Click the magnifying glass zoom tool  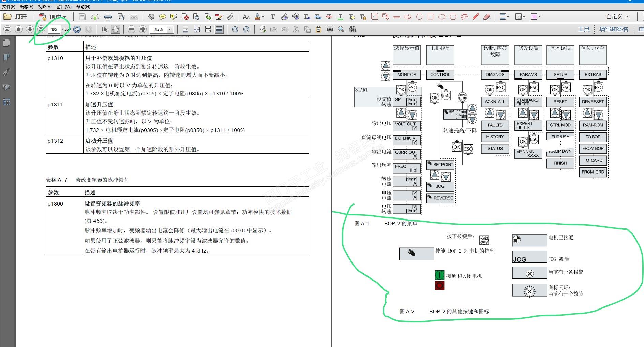coord(341,29)
